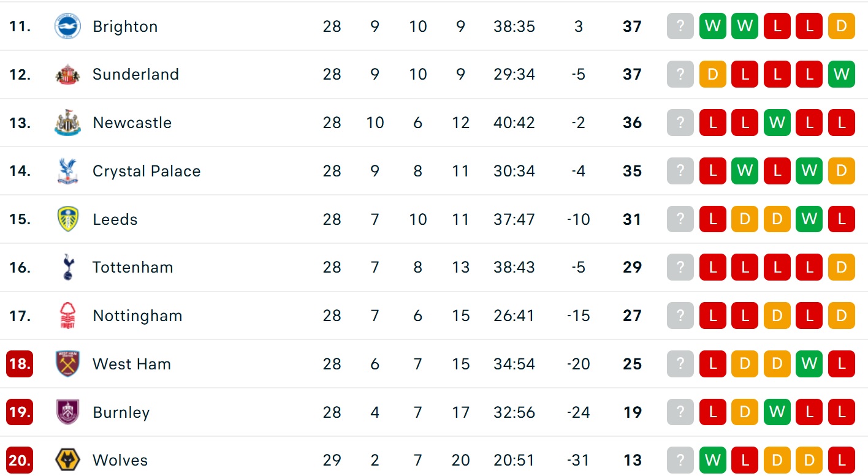
Task: Click West Ham's red position 18 badge
Action: tap(20, 364)
